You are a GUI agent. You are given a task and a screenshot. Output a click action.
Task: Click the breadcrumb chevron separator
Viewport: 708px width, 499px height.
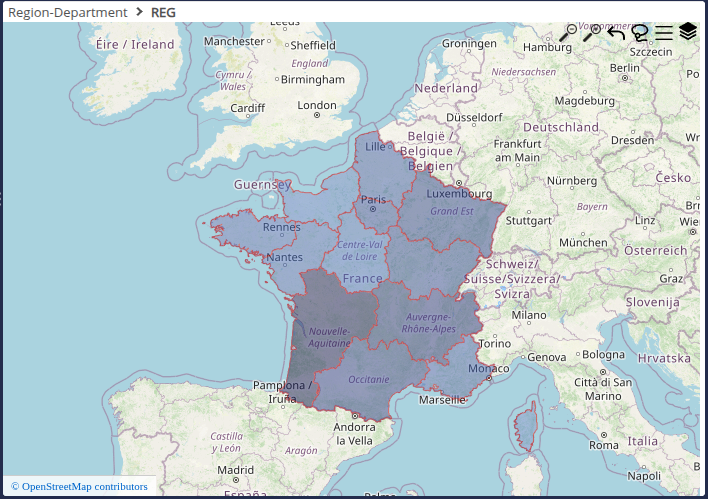(x=139, y=12)
